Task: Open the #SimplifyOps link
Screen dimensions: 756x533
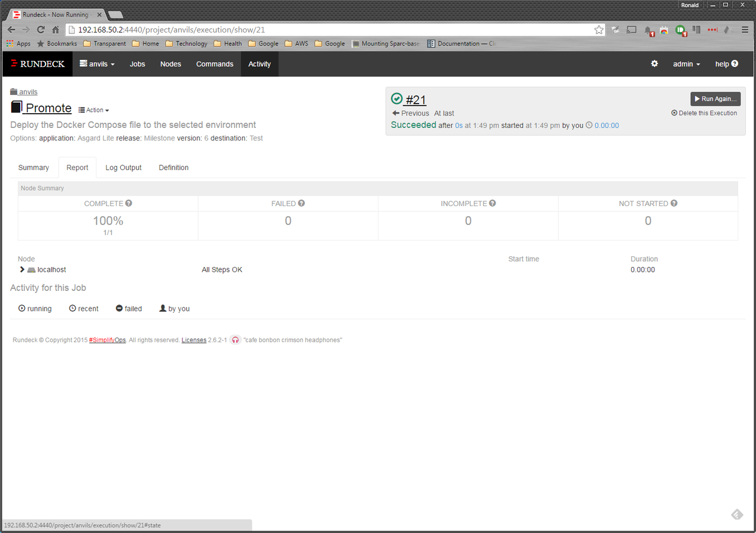Action: tap(107, 340)
